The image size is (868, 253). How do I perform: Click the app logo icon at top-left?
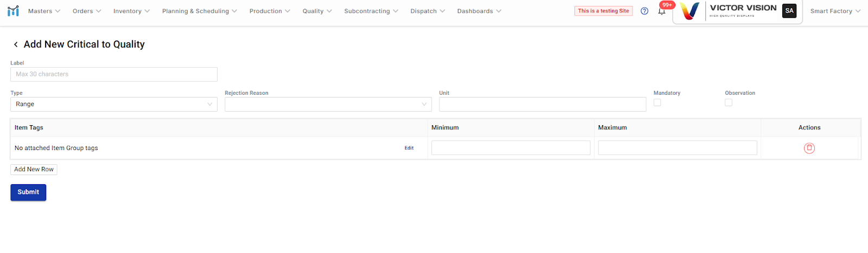[x=13, y=11]
